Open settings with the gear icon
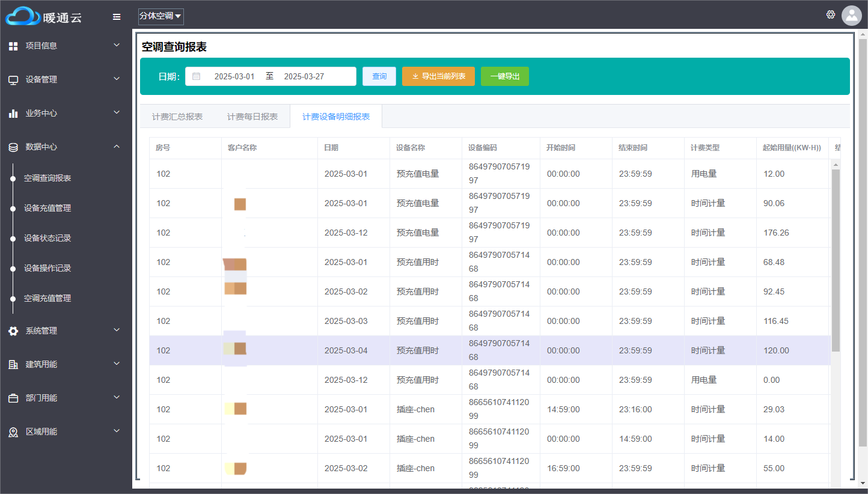This screenshot has width=868, height=494. 831,14
